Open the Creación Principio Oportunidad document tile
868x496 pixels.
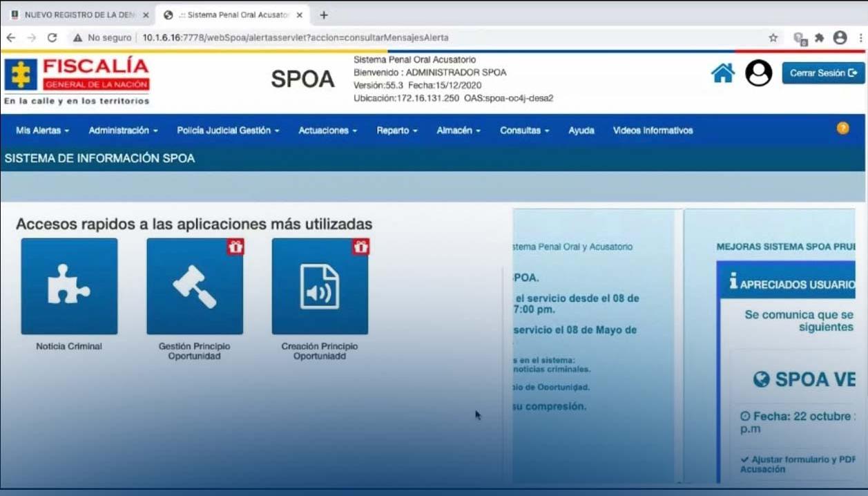pos(320,286)
